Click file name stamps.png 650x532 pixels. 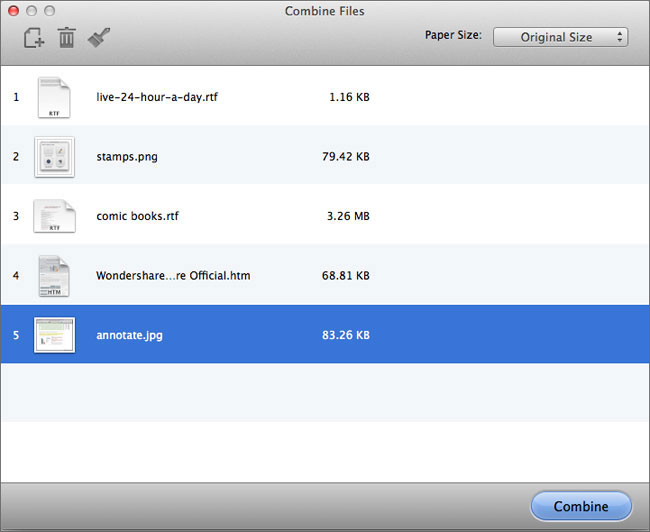click(127, 157)
